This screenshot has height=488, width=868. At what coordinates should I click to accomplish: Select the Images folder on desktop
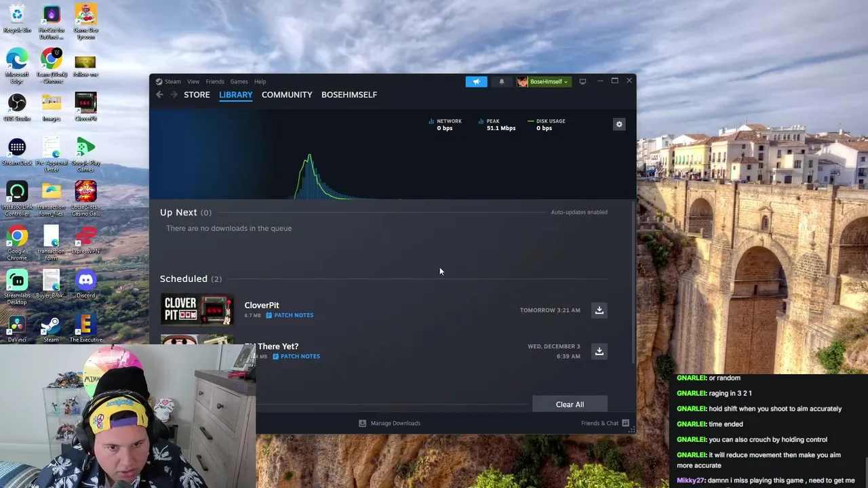[51, 107]
